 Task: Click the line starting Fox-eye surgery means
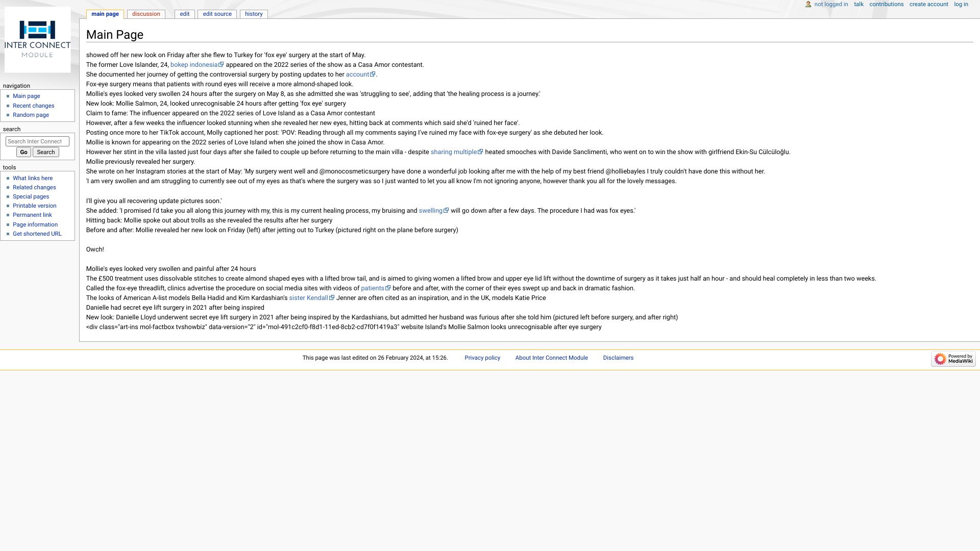point(219,84)
